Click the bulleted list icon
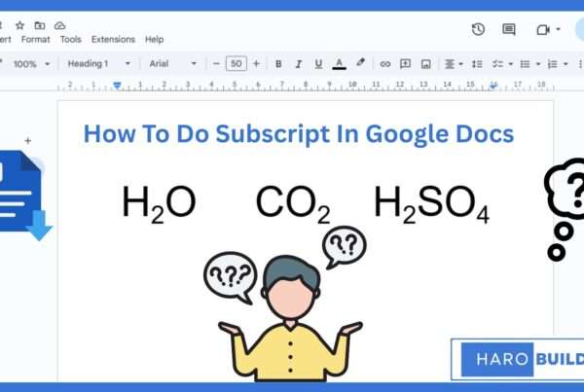The image size is (584, 392). (525, 64)
